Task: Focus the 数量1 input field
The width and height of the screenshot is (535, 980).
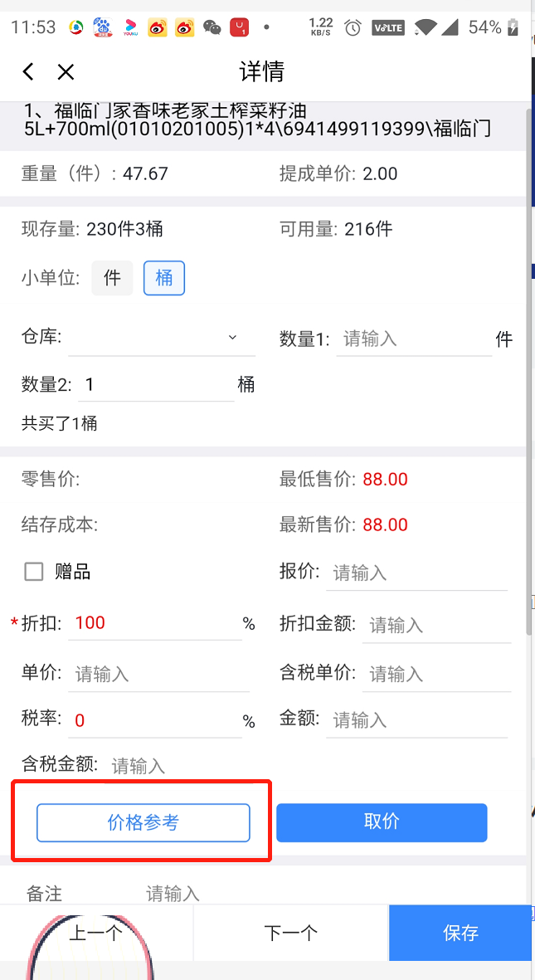Action: (x=414, y=339)
